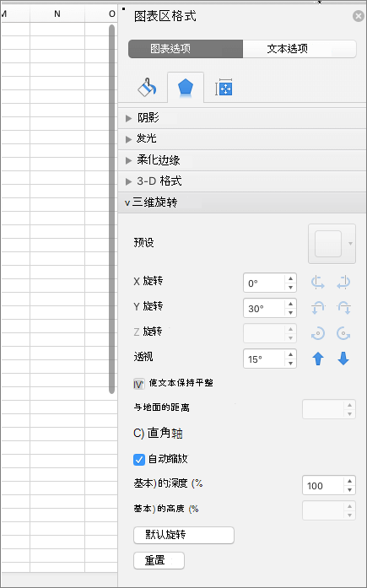This screenshot has height=588, width=367.
Task: Switch to the 文本选项 tab
Action: (x=300, y=49)
